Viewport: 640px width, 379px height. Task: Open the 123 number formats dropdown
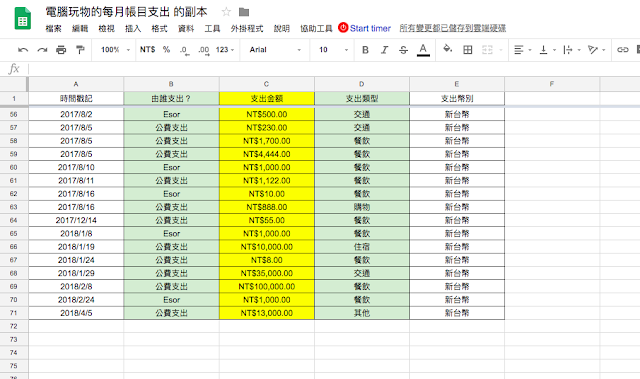click(x=225, y=50)
